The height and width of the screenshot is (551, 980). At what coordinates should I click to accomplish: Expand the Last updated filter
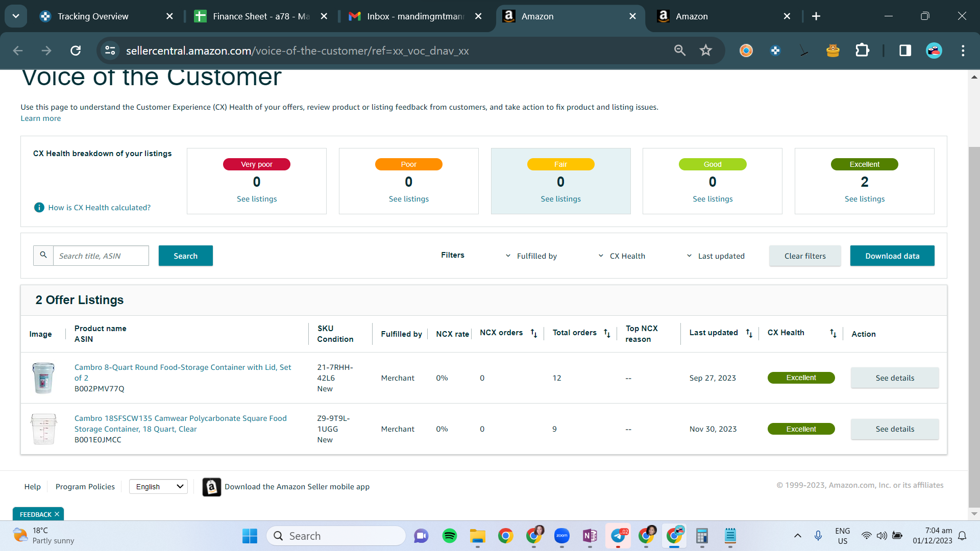tap(716, 256)
